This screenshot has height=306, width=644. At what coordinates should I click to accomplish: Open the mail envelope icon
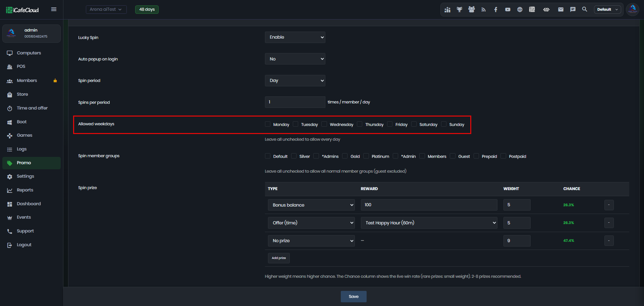pyautogui.click(x=561, y=9)
